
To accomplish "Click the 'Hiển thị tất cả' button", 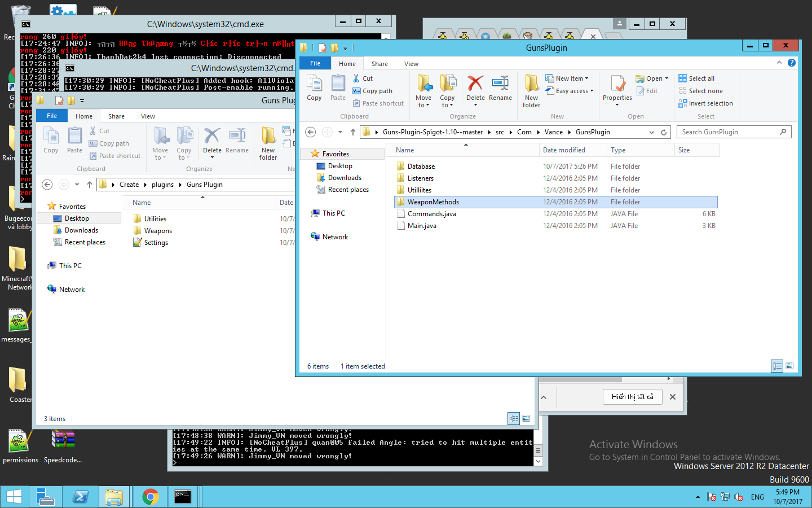I will coord(632,397).
